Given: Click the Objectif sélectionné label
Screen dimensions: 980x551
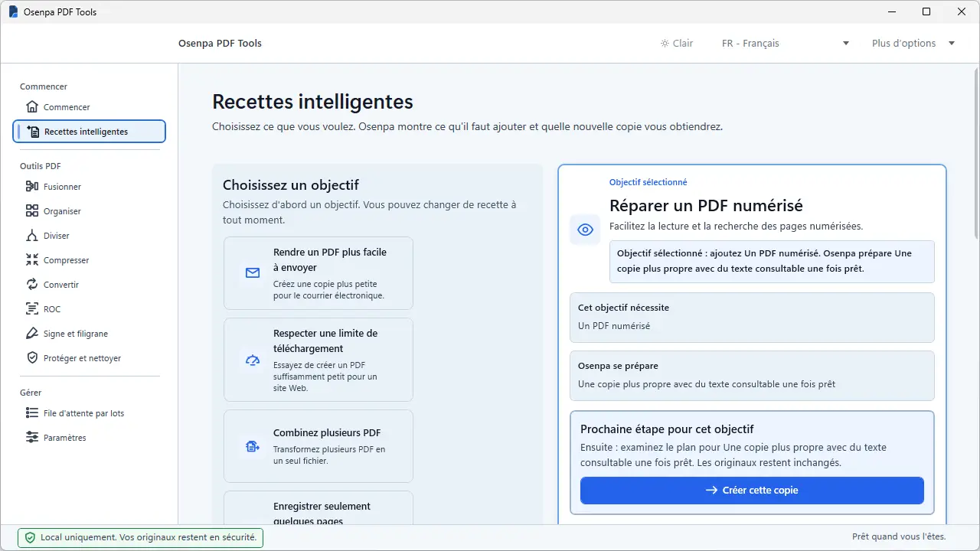Looking at the screenshot, I should pos(648,182).
